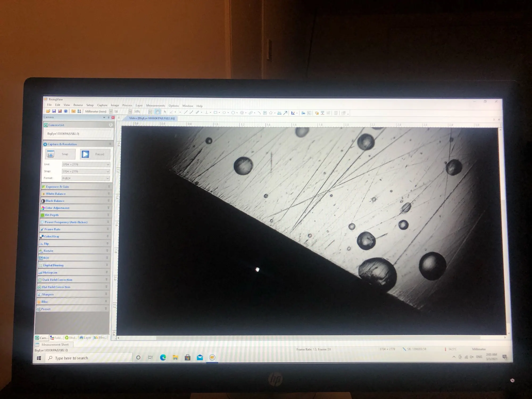This screenshot has width=532, height=399.
Task: Select the ellipse measurement tool
Action: pos(224,113)
